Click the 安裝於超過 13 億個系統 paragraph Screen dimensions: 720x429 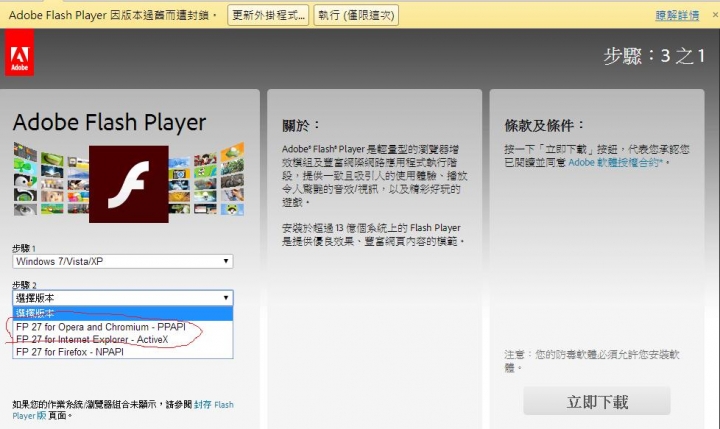373,234
